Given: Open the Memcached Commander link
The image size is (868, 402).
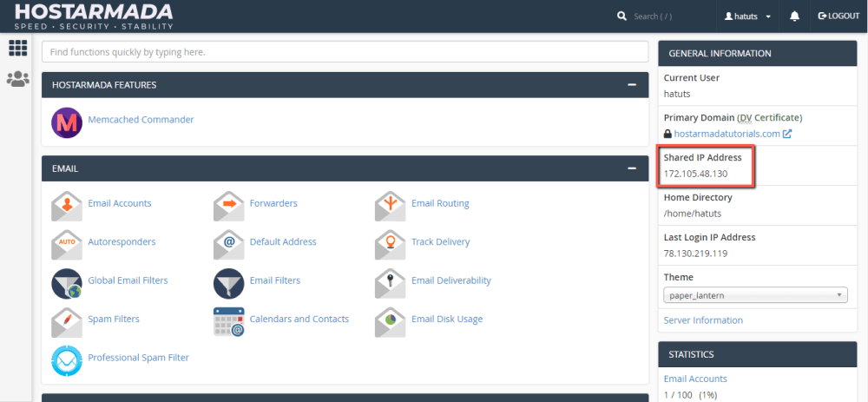Looking at the screenshot, I should (x=141, y=120).
